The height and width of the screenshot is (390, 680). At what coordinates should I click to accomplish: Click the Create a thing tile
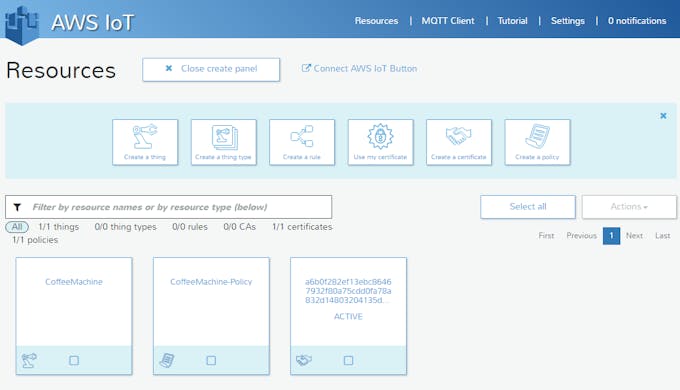pyautogui.click(x=145, y=142)
